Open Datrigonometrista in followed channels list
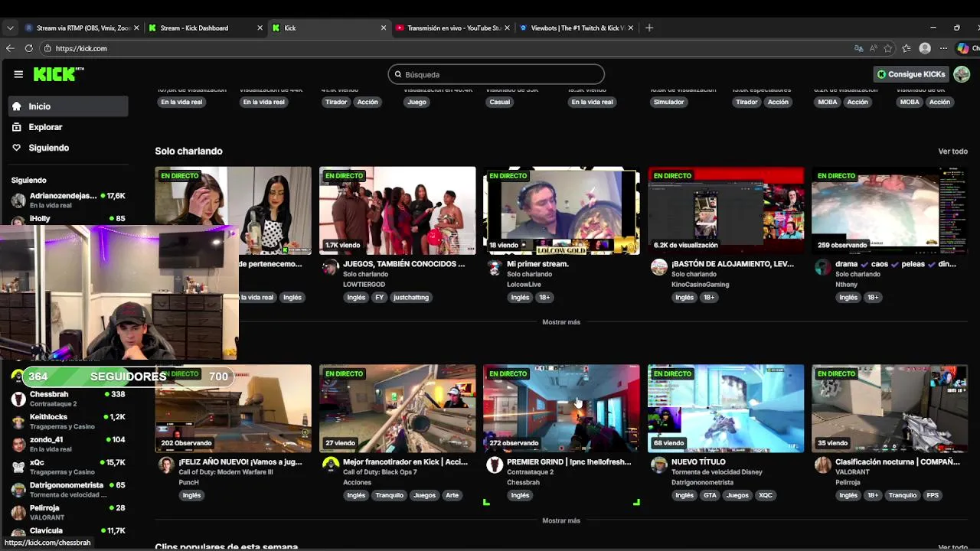This screenshot has height=551, width=980. point(68,490)
